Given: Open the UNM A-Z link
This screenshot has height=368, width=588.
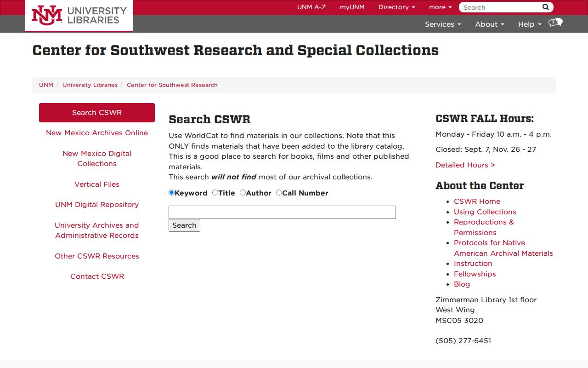Looking at the screenshot, I should (x=311, y=7).
